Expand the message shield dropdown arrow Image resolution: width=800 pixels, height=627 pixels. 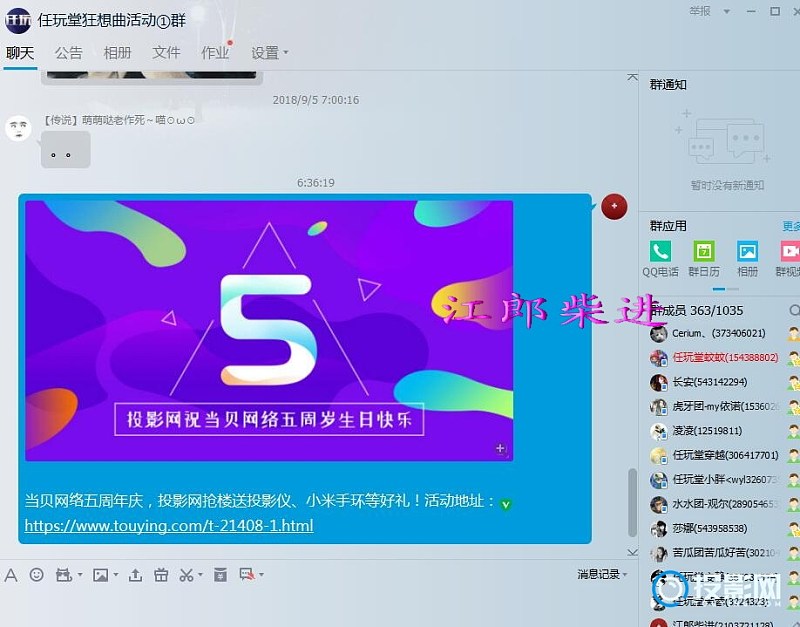[261, 575]
